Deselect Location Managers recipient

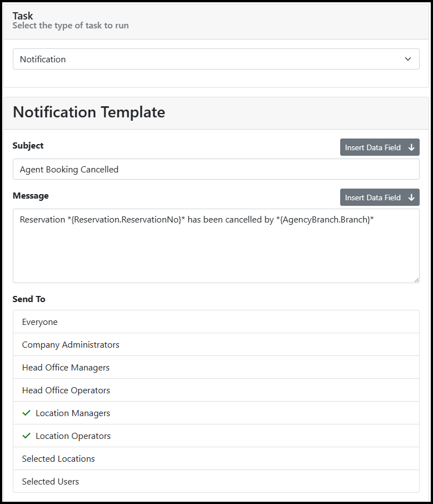[216, 413]
